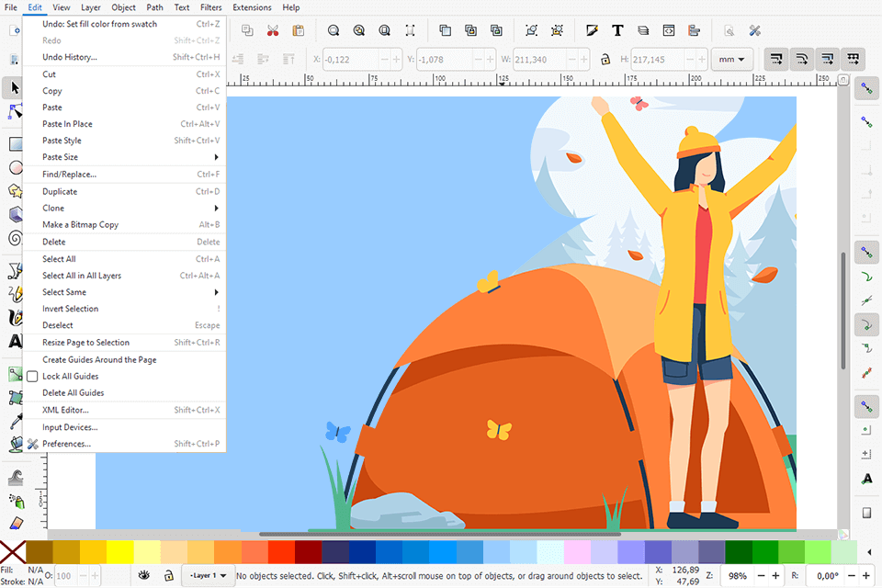Toggle current layer lock
The width and height of the screenshot is (882, 588).
[x=168, y=575]
